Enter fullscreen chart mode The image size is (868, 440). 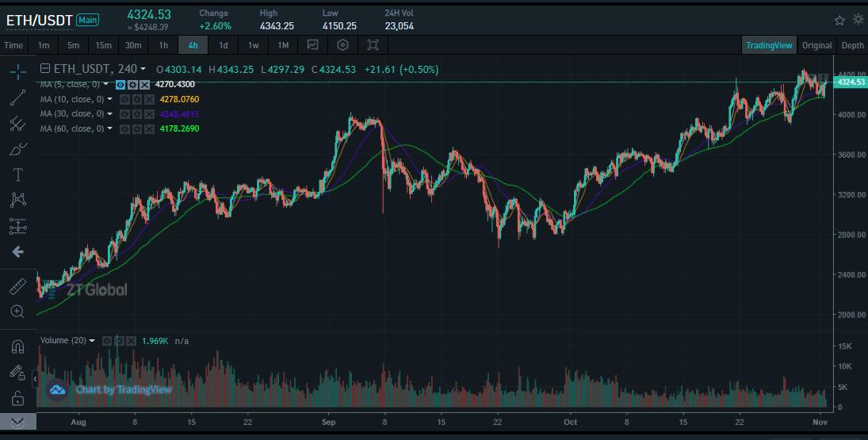[x=373, y=45]
